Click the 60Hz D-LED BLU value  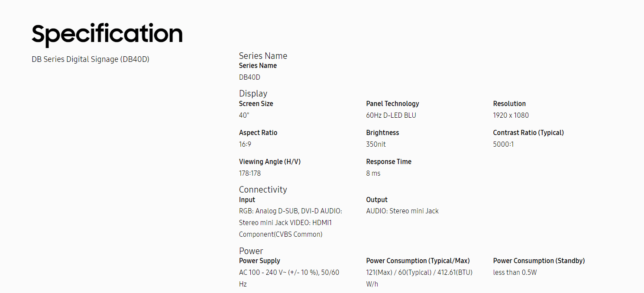(x=391, y=116)
